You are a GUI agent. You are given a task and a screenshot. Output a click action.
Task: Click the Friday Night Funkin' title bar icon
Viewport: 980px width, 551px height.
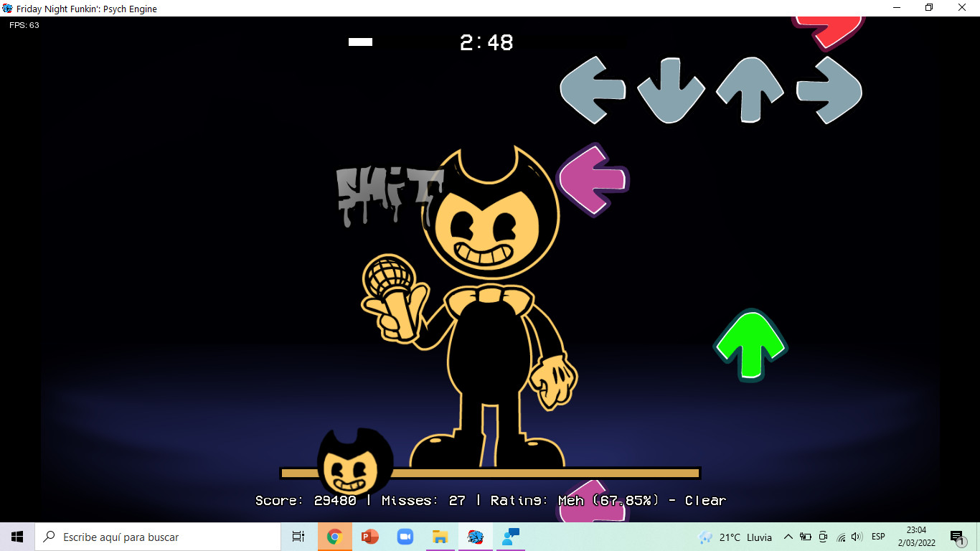pyautogui.click(x=8, y=9)
